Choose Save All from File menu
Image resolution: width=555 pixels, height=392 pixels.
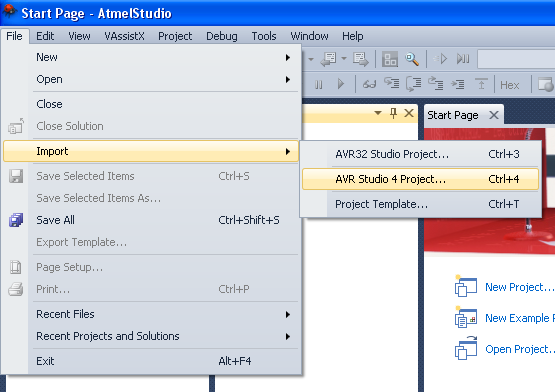[x=151, y=220]
